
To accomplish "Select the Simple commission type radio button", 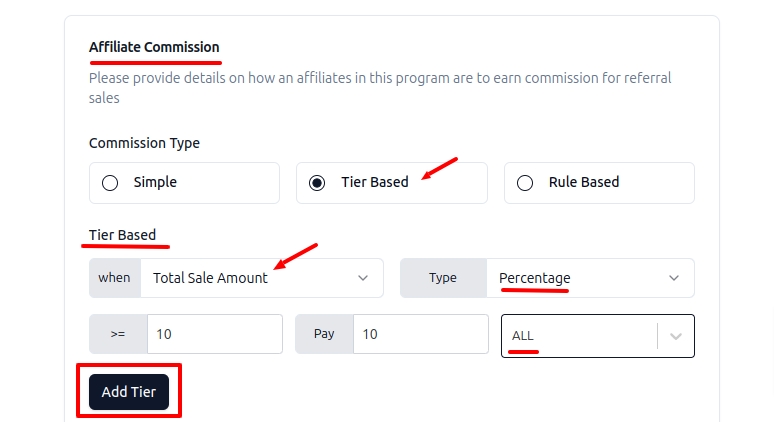I will (x=110, y=183).
